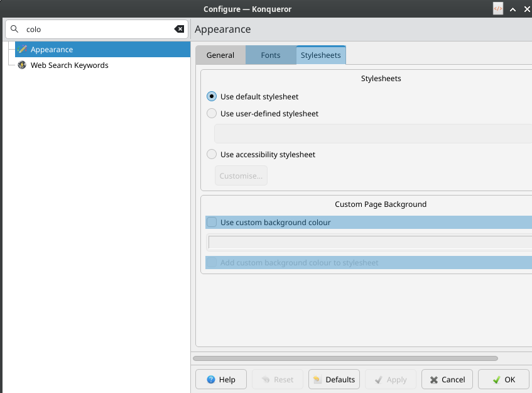
Task: Switch to the General tab
Action: 220,55
